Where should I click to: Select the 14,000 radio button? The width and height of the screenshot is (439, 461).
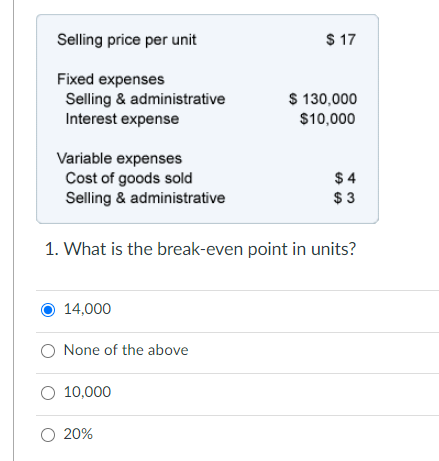48,310
